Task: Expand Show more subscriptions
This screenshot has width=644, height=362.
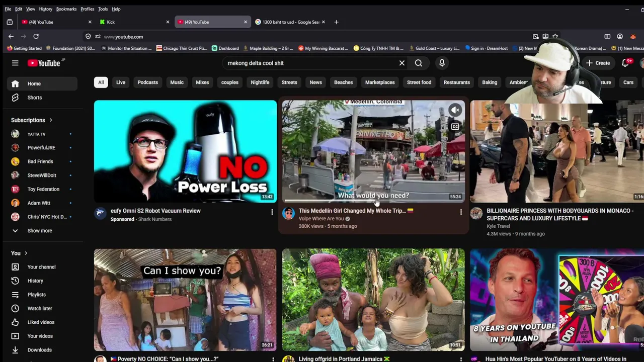Action: [42, 231]
